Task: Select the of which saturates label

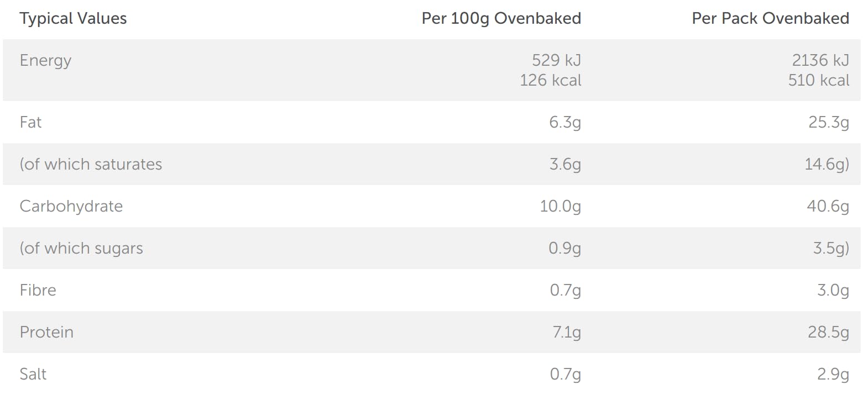Action: [91, 165]
